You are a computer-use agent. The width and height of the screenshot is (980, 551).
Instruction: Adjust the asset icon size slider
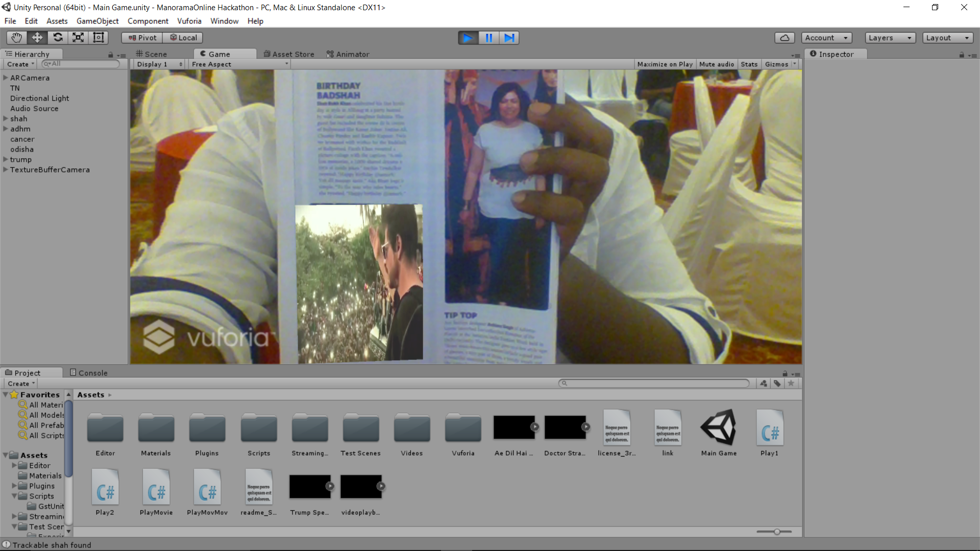click(776, 532)
